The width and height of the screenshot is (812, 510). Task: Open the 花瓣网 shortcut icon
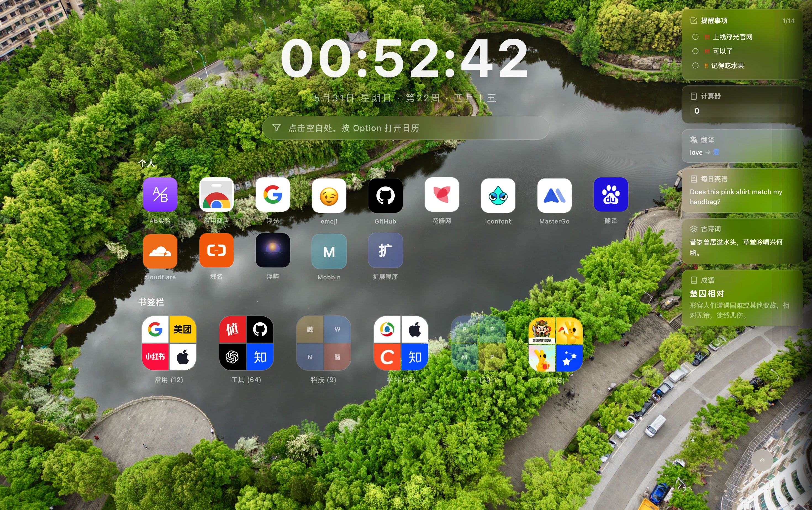442,194
